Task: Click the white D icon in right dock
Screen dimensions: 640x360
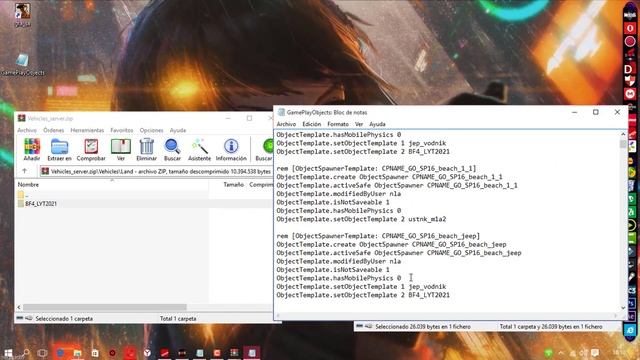Action: tap(629, 69)
